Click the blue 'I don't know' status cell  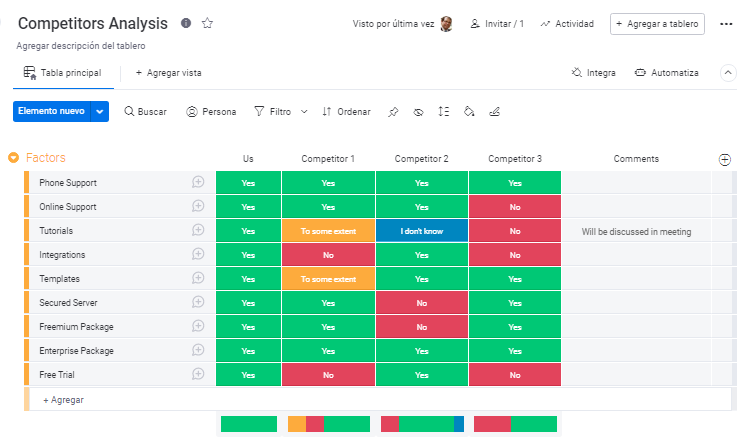click(x=421, y=231)
